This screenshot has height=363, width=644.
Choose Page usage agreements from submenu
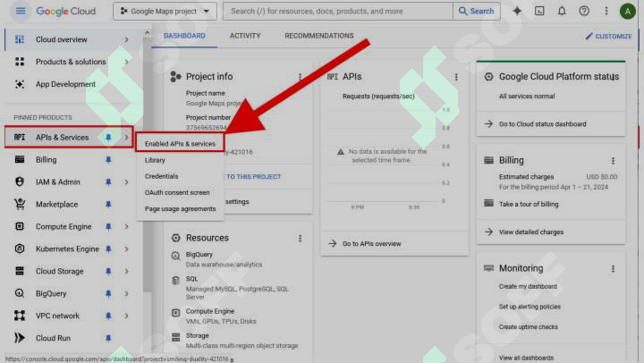[x=180, y=208]
